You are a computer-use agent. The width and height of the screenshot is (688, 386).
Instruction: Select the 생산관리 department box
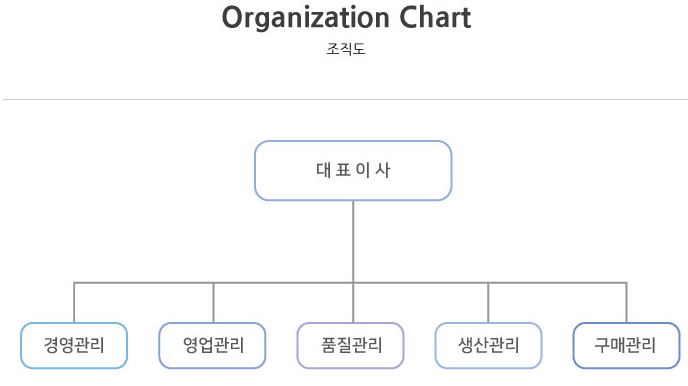(488, 345)
